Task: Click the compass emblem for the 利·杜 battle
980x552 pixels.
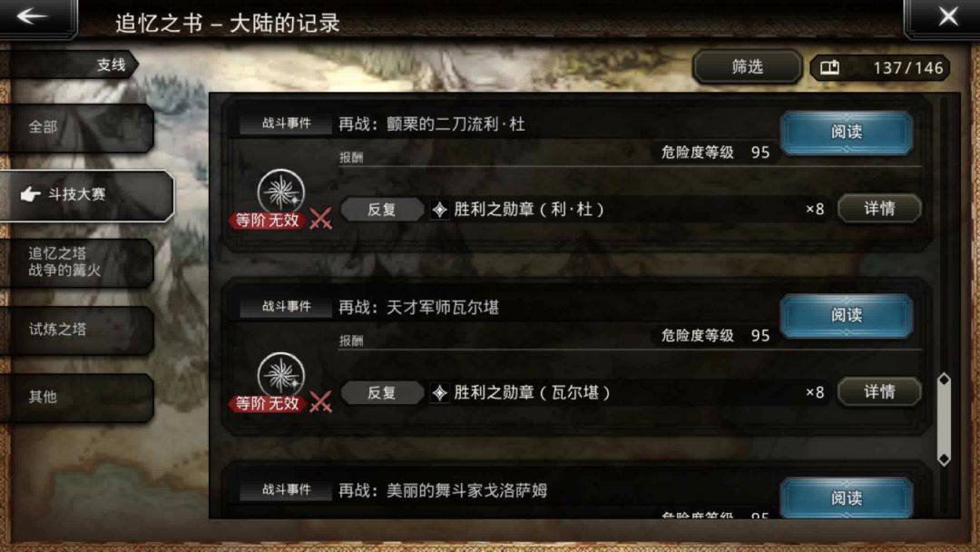Action: pos(281,192)
